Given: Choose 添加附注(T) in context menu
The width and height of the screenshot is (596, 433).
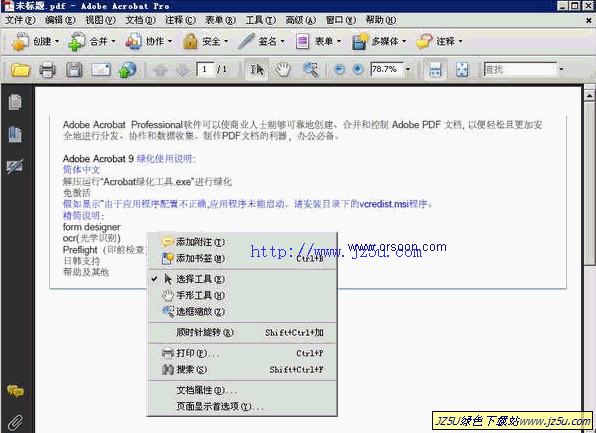Looking at the screenshot, I should pos(242,242).
